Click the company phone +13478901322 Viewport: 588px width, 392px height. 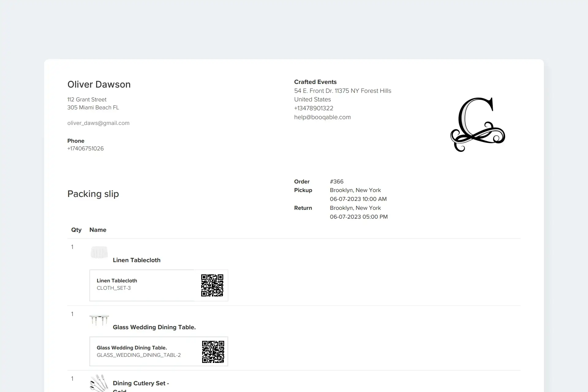tap(314, 108)
